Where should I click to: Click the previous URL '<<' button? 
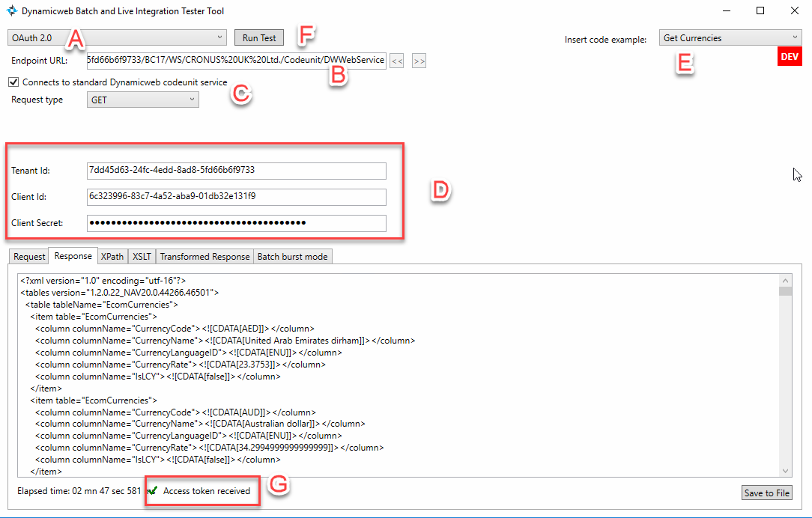coord(397,61)
